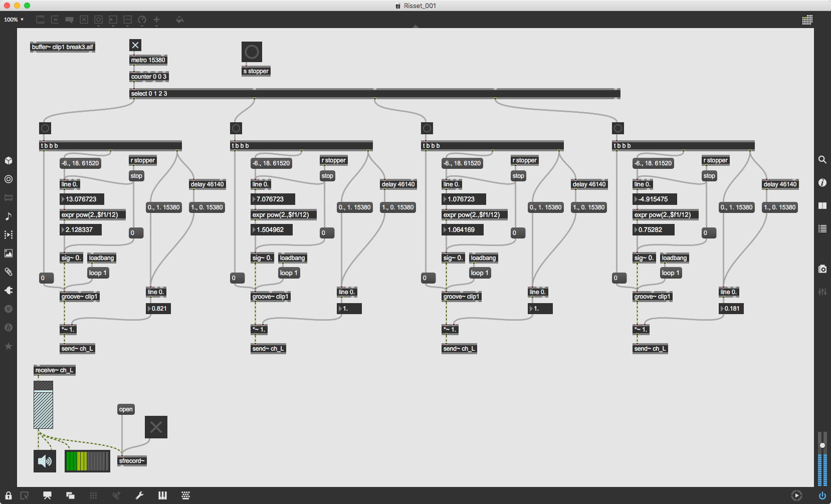Screen dimensions: 831x504
Task: Open the star collections icon in left sidebar
Action: click(9, 346)
